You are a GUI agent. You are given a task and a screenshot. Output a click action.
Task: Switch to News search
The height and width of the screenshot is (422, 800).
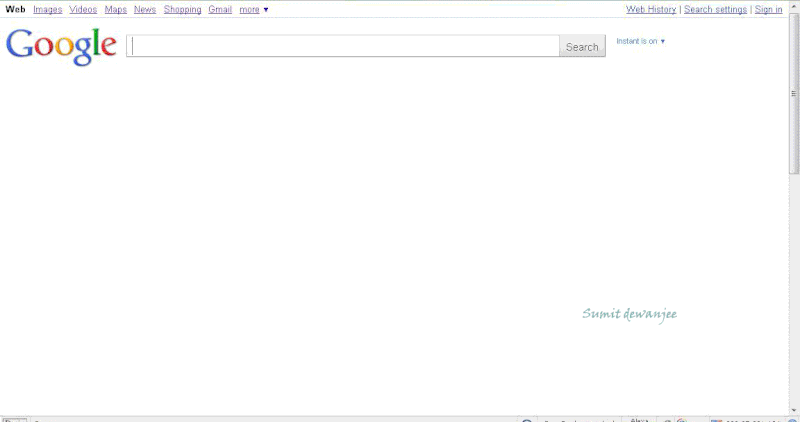[145, 9]
